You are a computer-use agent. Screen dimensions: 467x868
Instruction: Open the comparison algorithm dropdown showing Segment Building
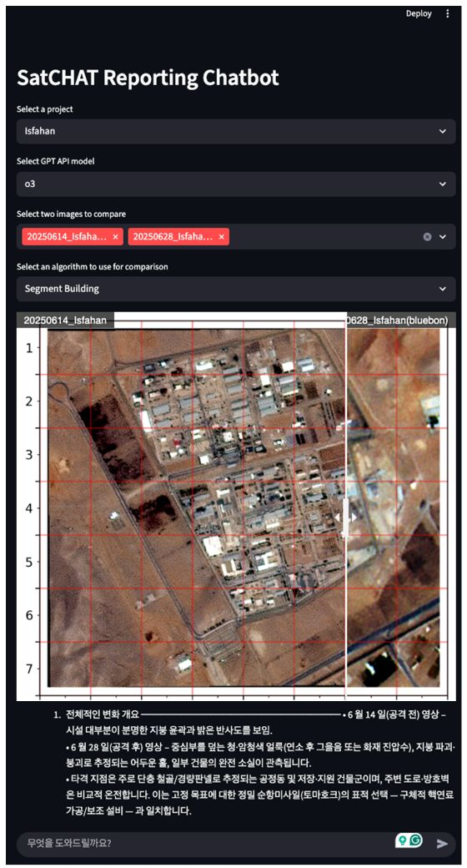coord(236,289)
